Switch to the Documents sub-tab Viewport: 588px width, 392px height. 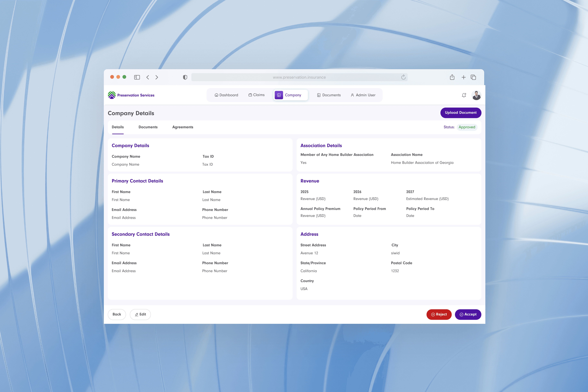click(148, 127)
